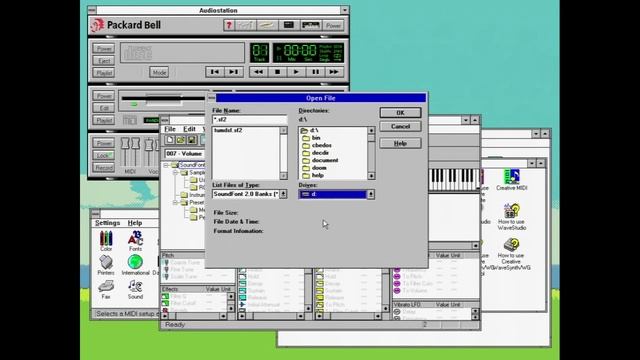Select the cbedos folder in Directories list
640x360 pixels.
coord(317,145)
